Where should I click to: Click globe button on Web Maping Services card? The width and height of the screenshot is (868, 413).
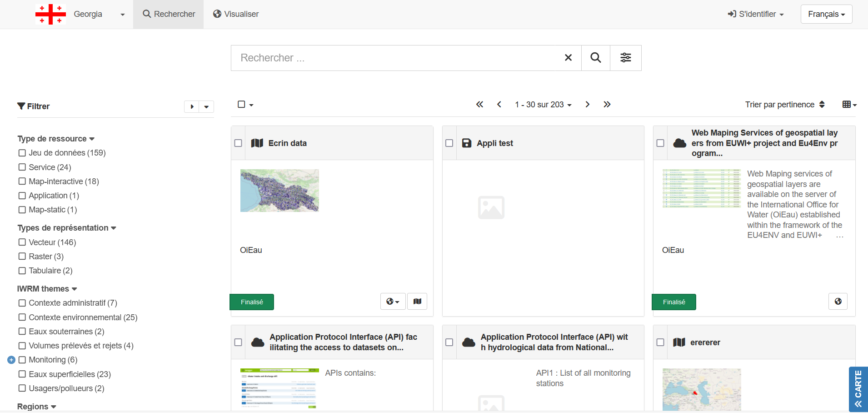pos(838,302)
